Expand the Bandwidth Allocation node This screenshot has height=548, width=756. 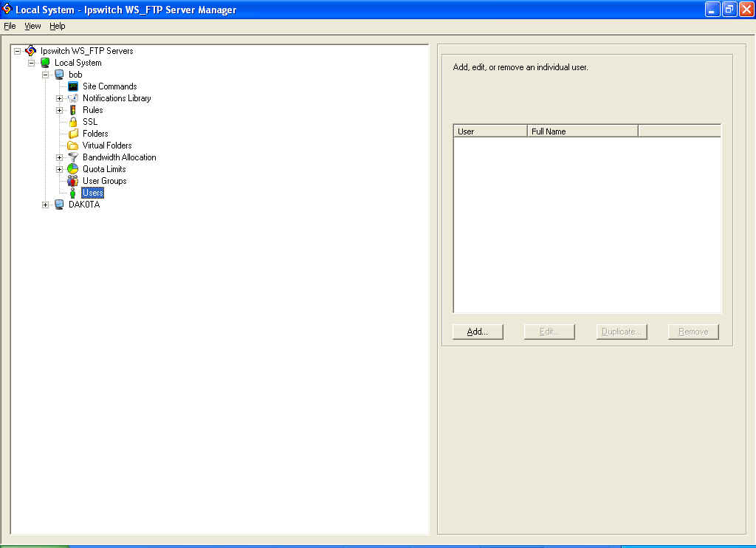coord(59,157)
